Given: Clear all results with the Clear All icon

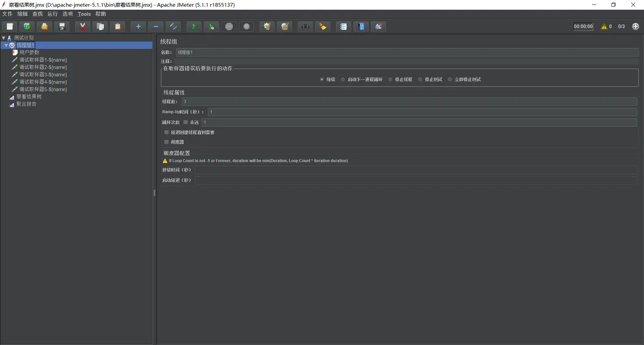Looking at the screenshot, I should (x=284, y=27).
